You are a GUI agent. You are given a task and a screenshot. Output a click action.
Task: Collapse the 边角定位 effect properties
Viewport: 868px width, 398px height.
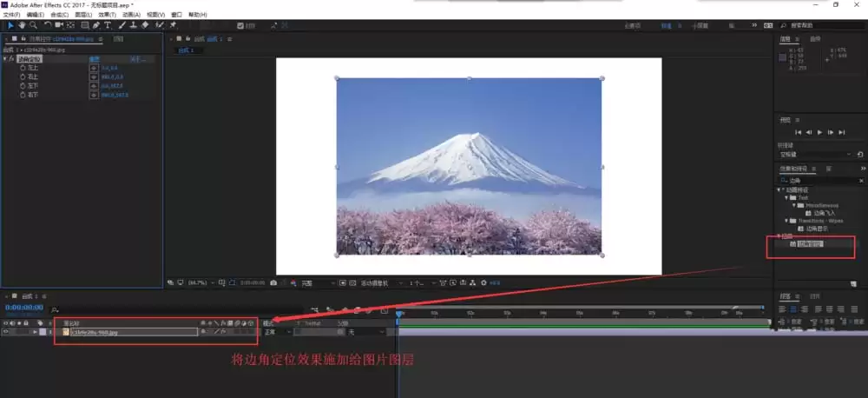point(5,59)
